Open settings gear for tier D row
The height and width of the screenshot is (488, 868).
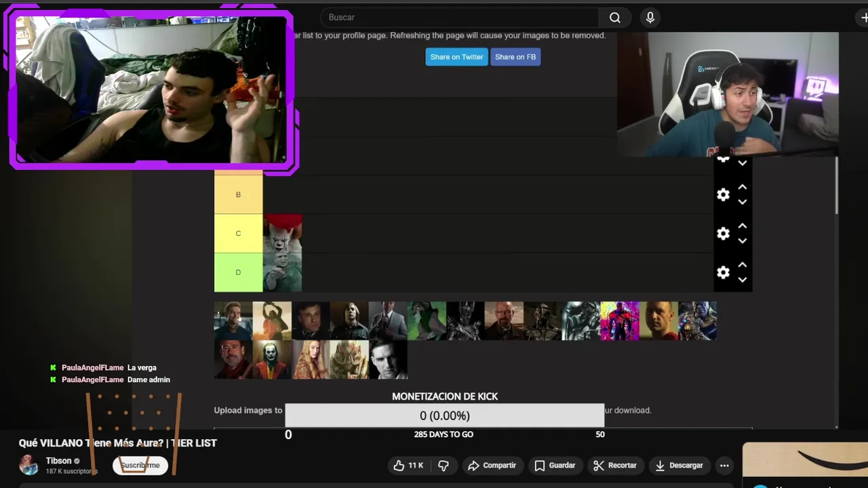click(724, 272)
